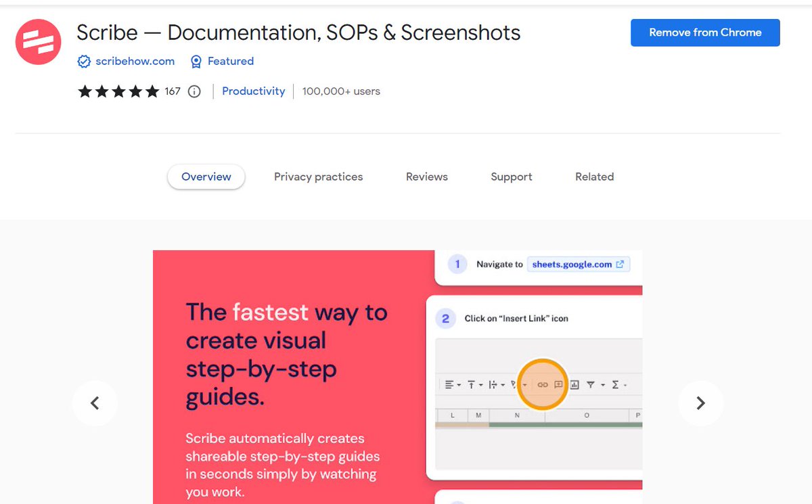The height and width of the screenshot is (504, 812).
Task: Open the Privacy practices tab
Action: pos(318,177)
